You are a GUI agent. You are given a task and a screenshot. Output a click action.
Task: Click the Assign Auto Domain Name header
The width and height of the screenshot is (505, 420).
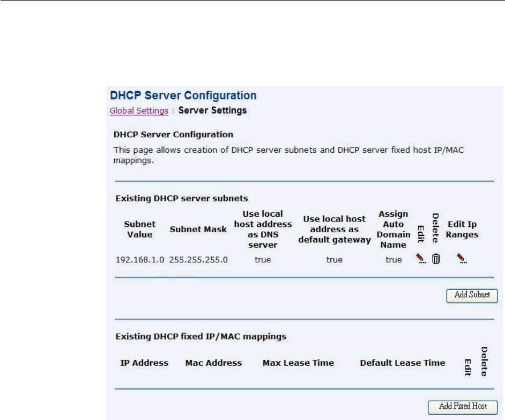pyautogui.click(x=393, y=229)
